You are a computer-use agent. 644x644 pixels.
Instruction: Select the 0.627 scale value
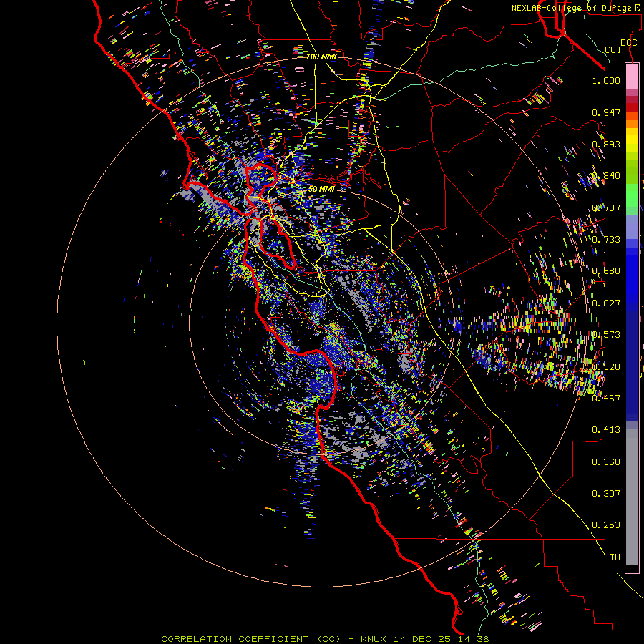tap(606, 303)
